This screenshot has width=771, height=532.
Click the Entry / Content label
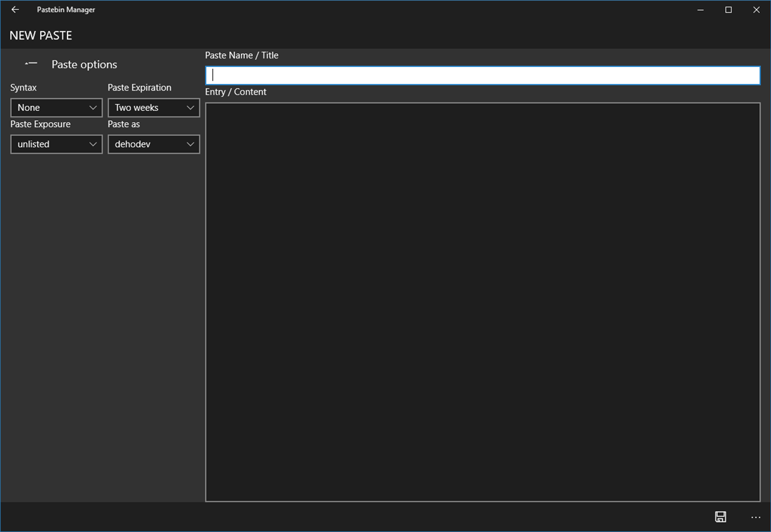pyautogui.click(x=236, y=92)
